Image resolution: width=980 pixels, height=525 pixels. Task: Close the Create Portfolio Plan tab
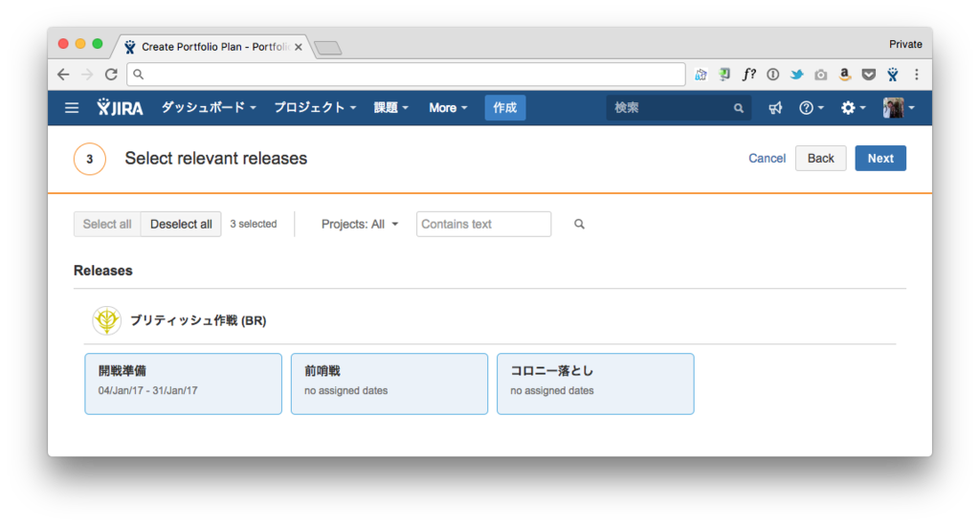click(299, 47)
